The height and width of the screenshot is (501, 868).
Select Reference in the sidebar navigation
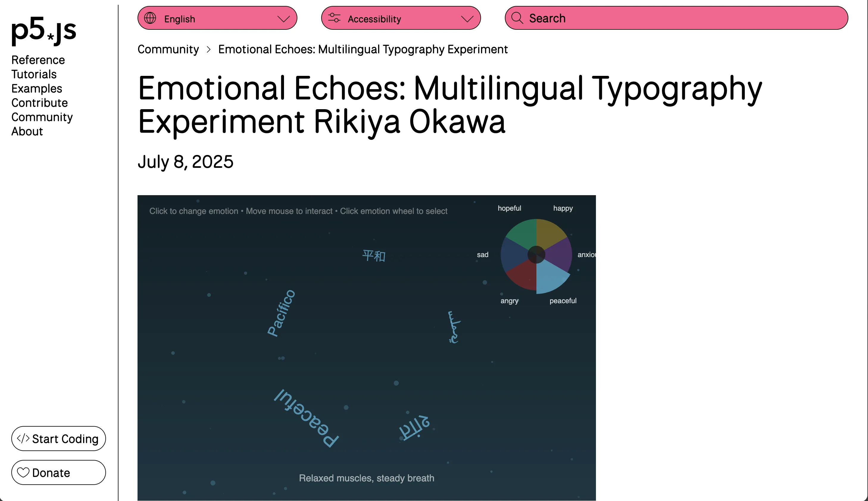[38, 60]
